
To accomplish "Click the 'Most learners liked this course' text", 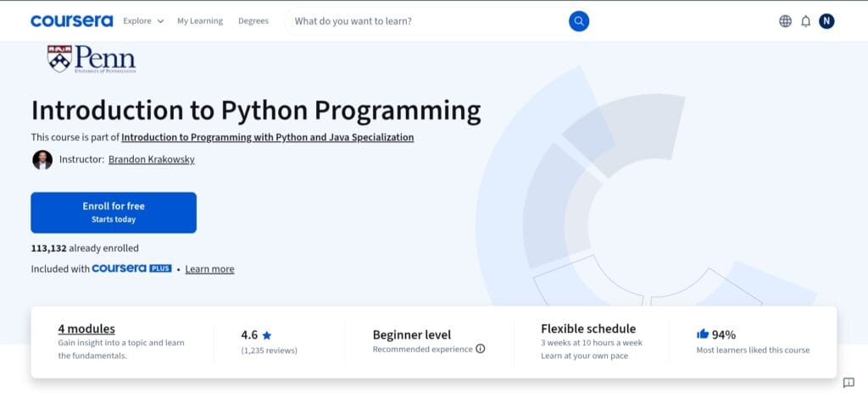I will 753,350.
